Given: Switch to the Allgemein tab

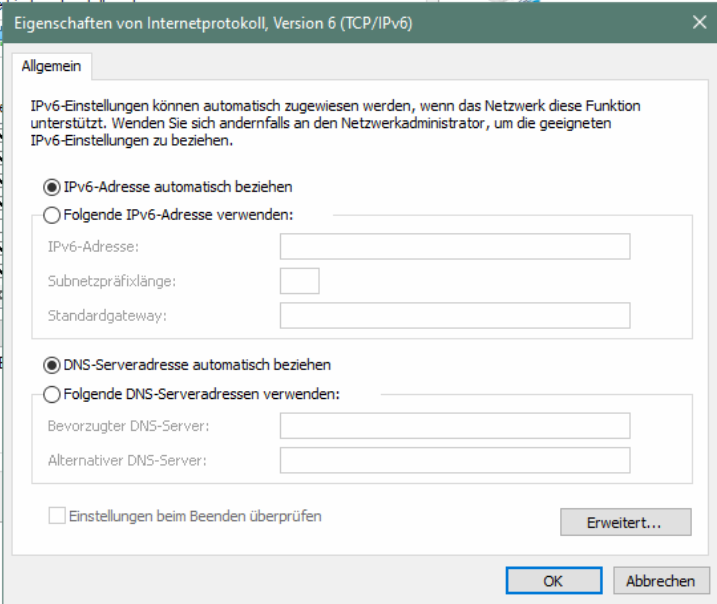Looking at the screenshot, I should point(52,66).
